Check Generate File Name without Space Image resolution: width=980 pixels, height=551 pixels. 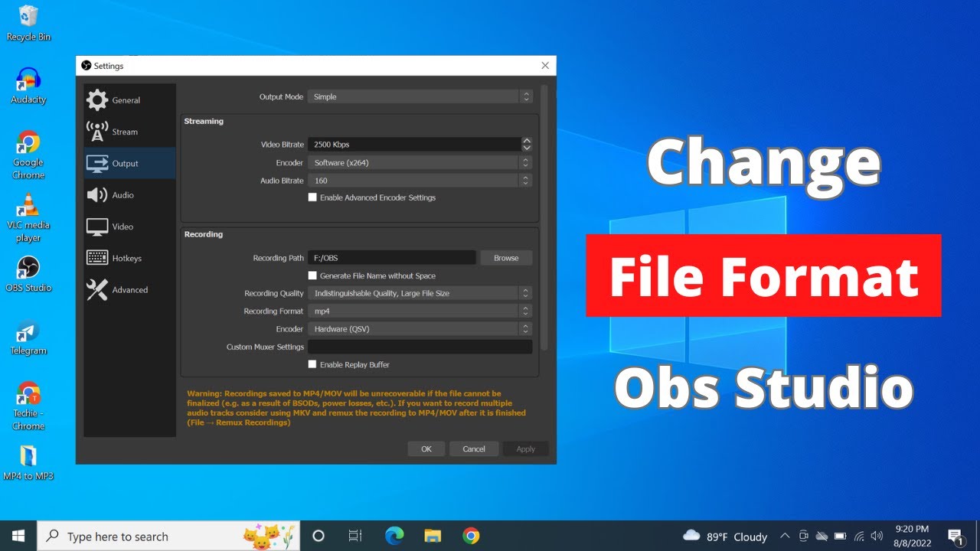click(x=312, y=275)
